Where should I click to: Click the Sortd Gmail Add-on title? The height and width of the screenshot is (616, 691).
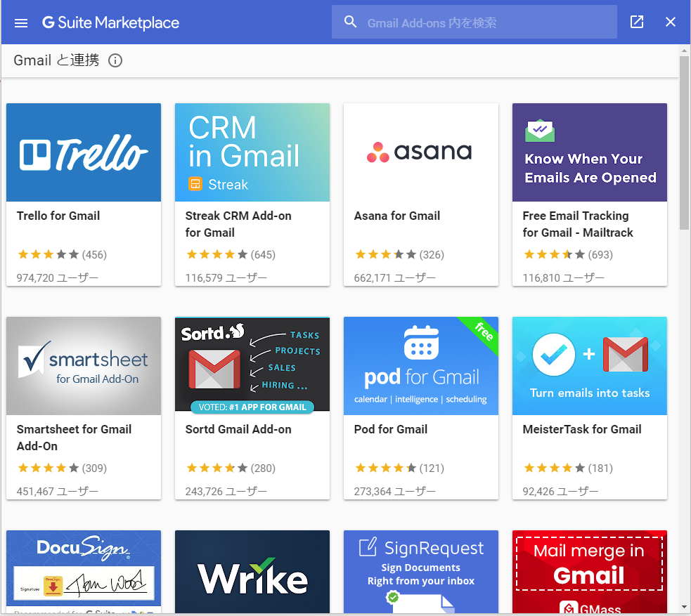(x=238, y=429)
